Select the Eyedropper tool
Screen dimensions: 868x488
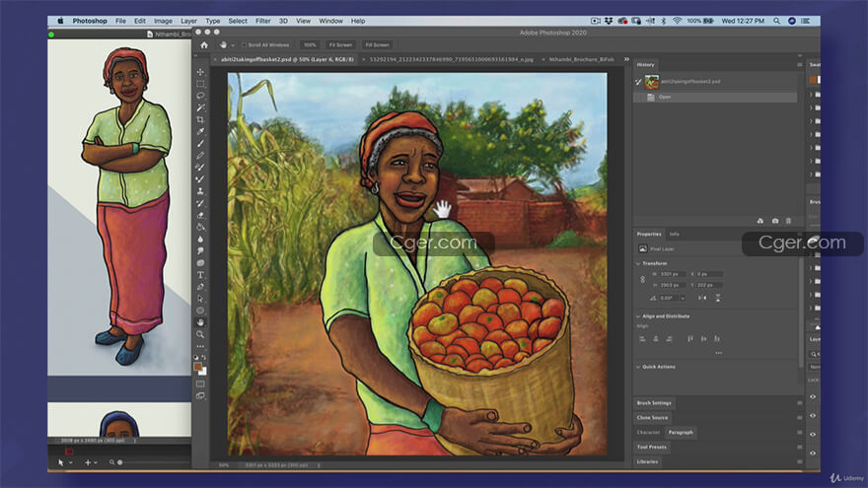coord(200,132)
